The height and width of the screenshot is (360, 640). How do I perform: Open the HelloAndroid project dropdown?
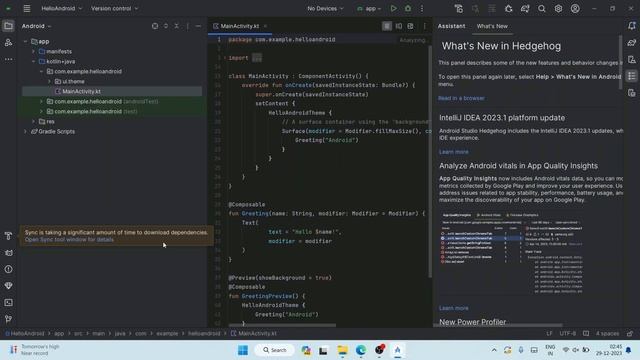tap(61, 8)
